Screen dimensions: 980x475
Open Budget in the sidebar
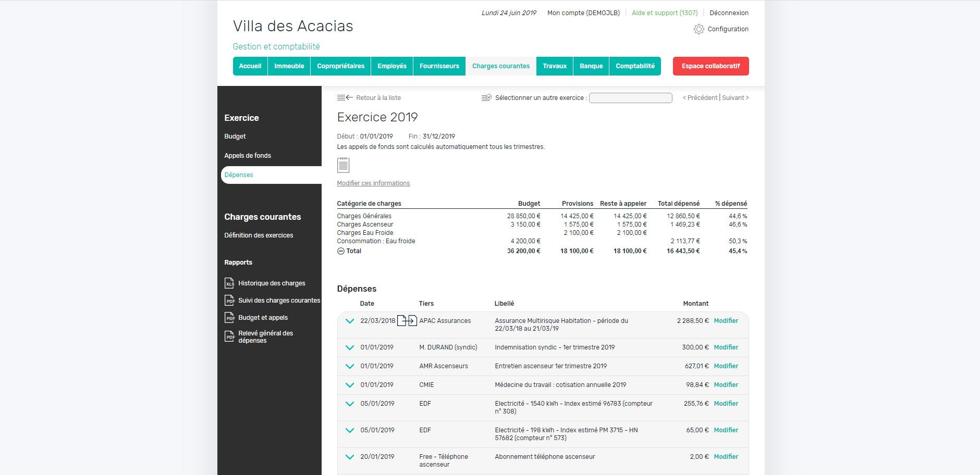235,136
